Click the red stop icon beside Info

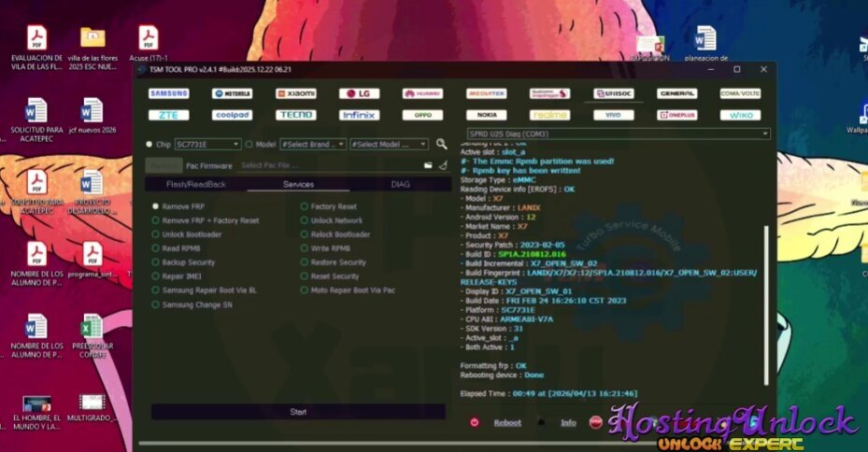pos(596,422)
